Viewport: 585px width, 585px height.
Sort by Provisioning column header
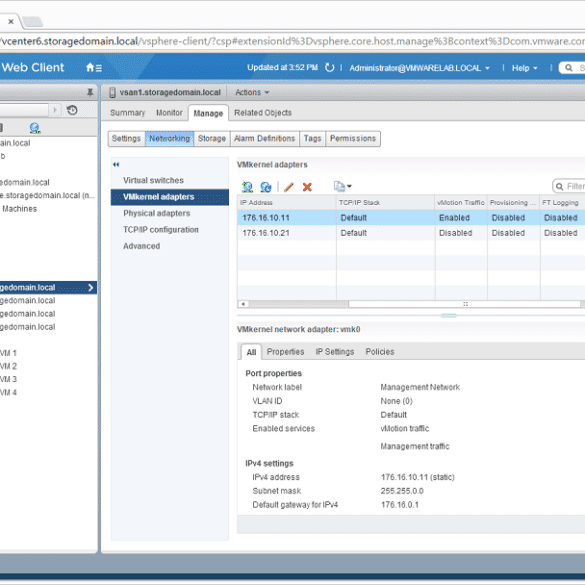513,203
